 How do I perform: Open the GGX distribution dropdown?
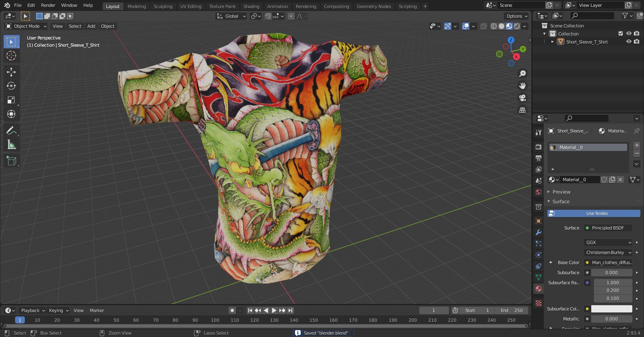(x=608, y=242)
